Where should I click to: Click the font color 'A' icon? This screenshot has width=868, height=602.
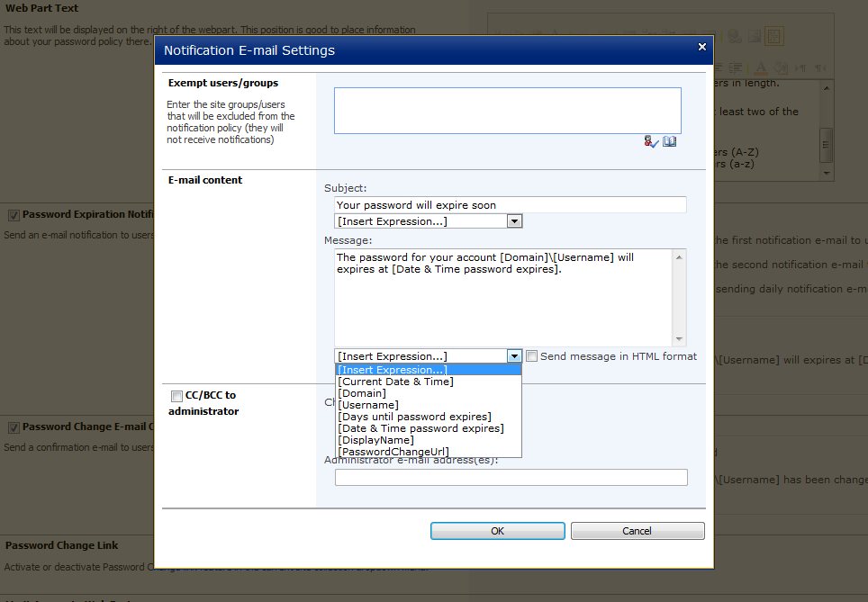point(761,67)
